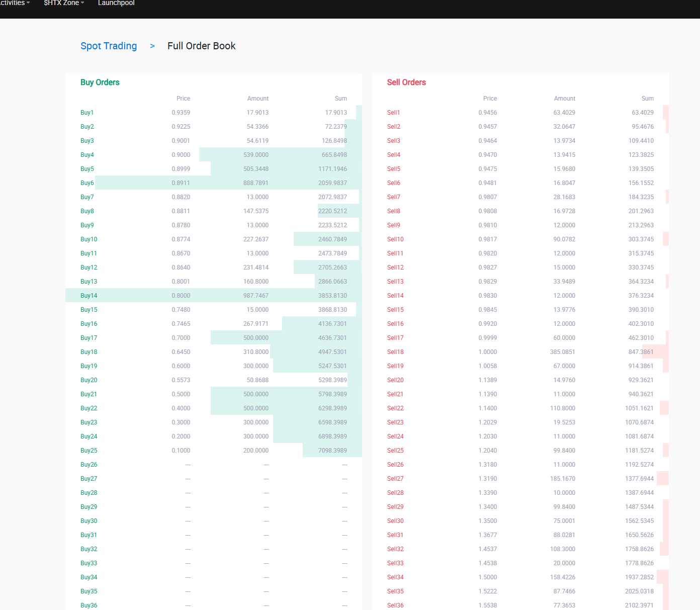Click the Sell Orders heading
This screenshot has height=610, width=700.
[406, 82]
